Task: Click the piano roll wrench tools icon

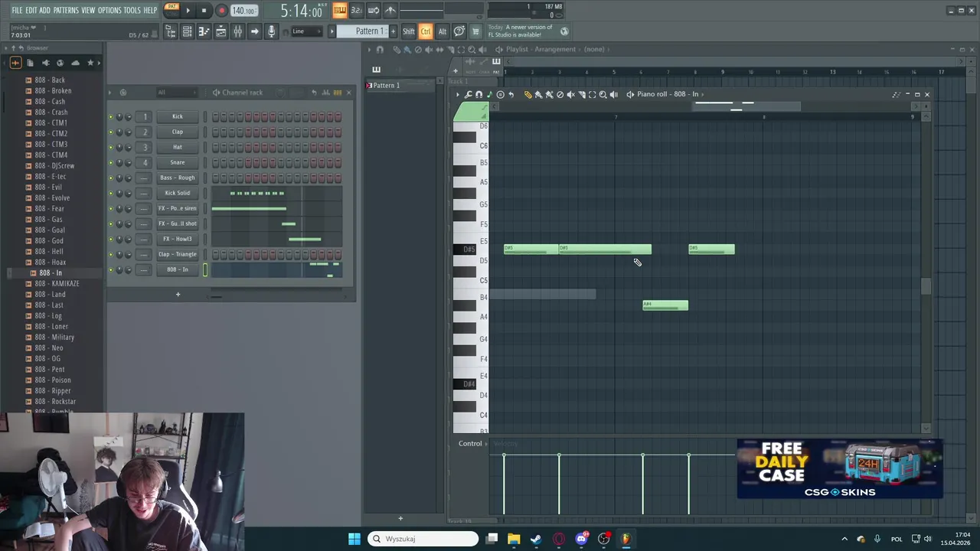Action: 469,95
